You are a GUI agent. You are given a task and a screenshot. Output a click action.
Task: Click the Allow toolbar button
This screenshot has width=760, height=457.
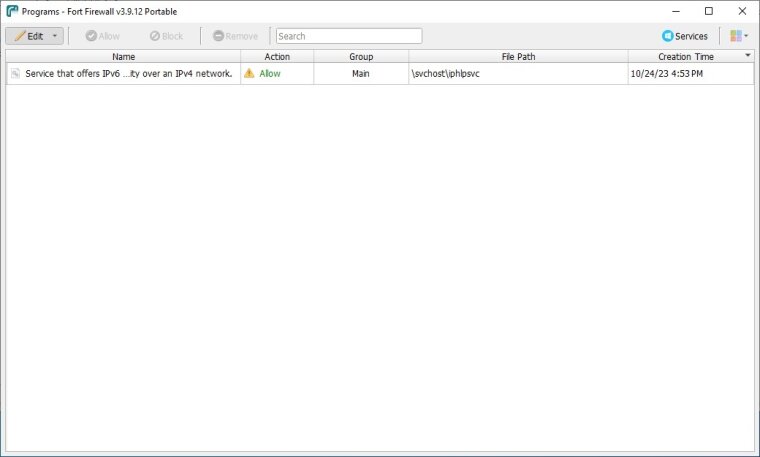(102, 36)
